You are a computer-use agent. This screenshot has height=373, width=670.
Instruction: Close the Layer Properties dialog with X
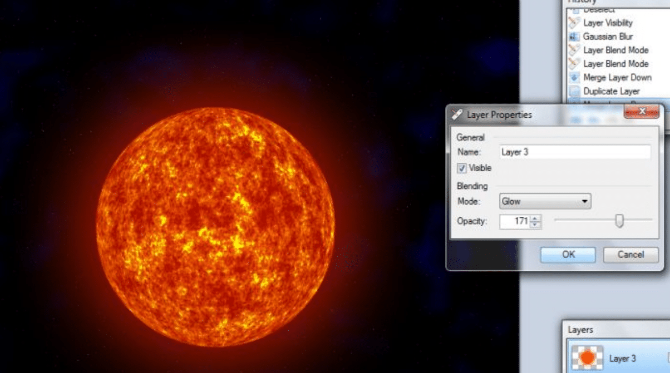[x=641, y=112]
